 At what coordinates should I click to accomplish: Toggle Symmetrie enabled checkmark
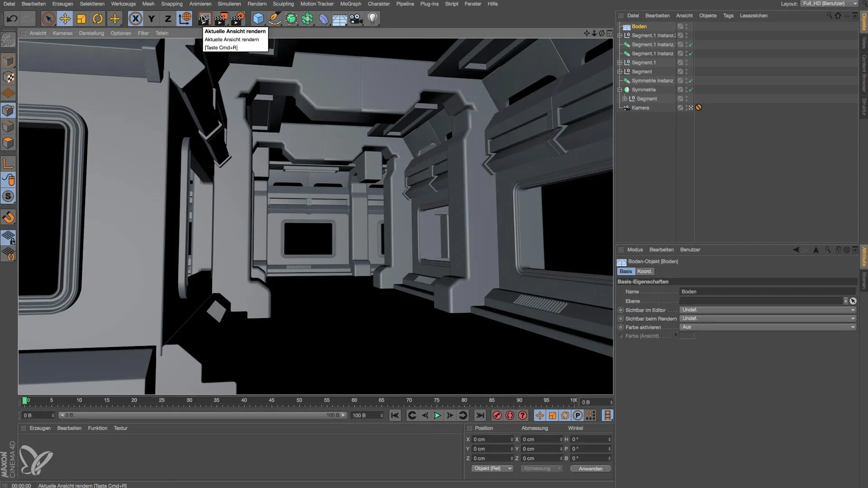[690, 89]
